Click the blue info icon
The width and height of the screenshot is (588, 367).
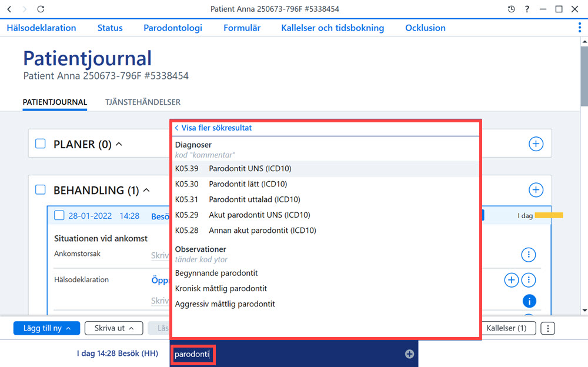(x=529, y=301)
